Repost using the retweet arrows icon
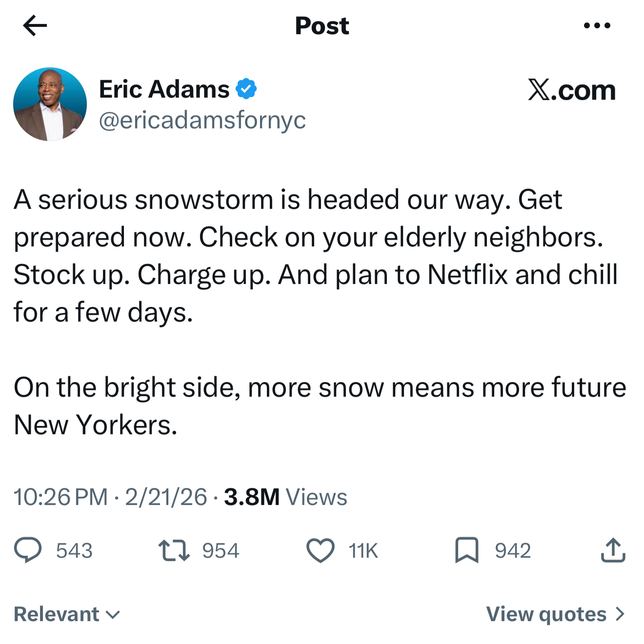644x644 pixels. coord(174,550)
